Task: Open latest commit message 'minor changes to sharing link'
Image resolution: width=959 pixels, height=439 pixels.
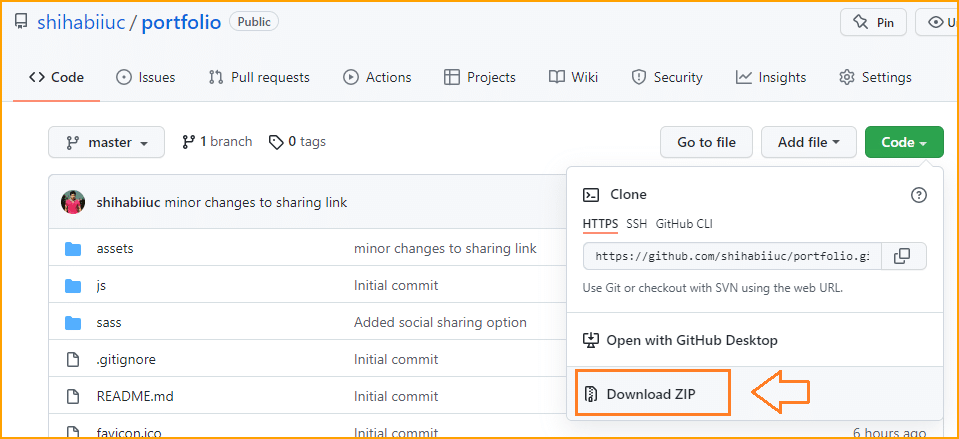Action: pos(256,202)
